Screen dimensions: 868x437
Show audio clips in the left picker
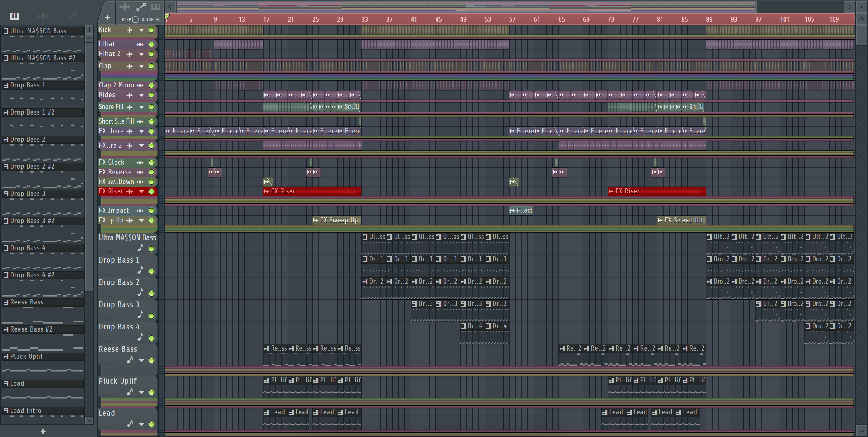(x=43, y=16)
